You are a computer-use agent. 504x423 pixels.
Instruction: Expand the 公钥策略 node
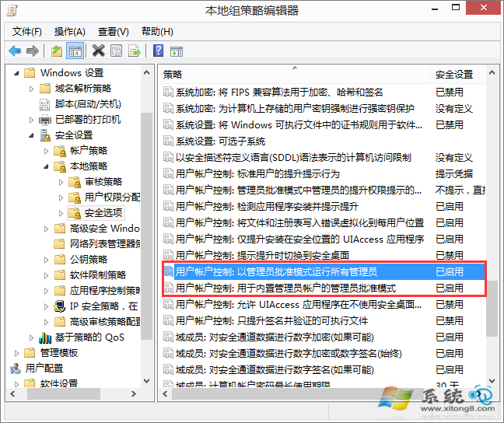pyautogui.click(x=46, y=260)
